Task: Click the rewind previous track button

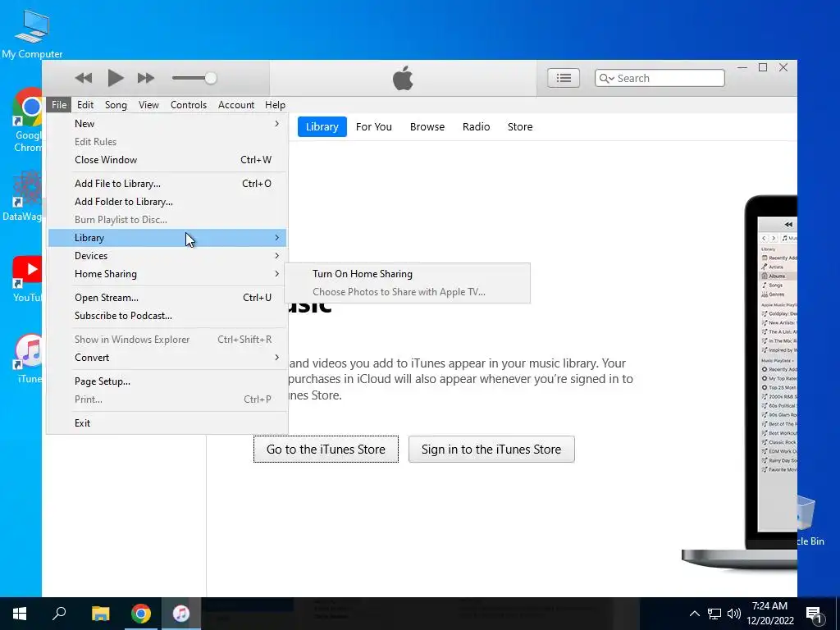Action: click(x=84, y=78)
